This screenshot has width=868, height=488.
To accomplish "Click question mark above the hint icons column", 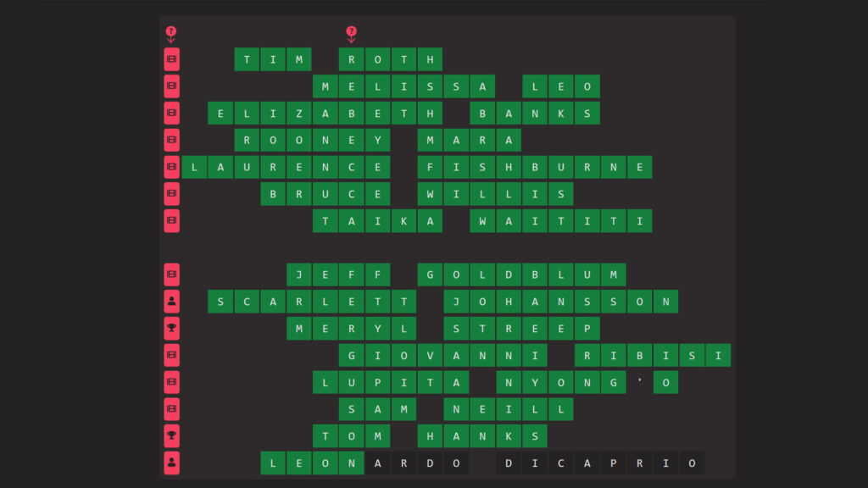I will 171,34.
